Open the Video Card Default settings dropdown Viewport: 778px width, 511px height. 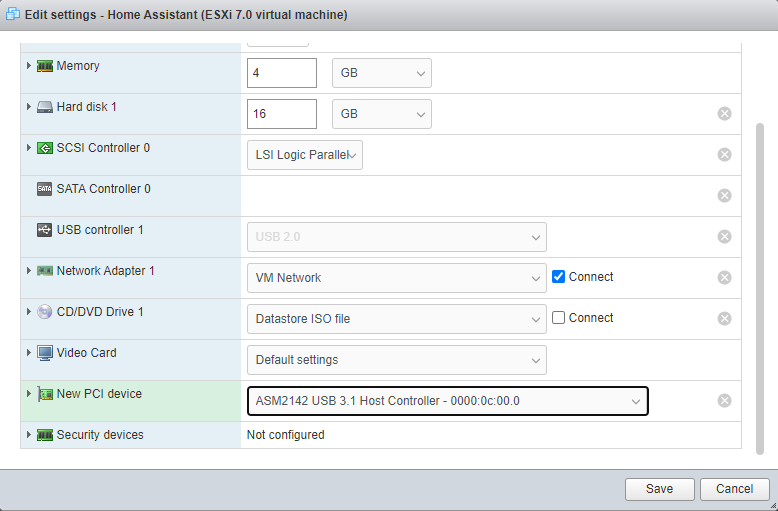[x=397, y=360]
